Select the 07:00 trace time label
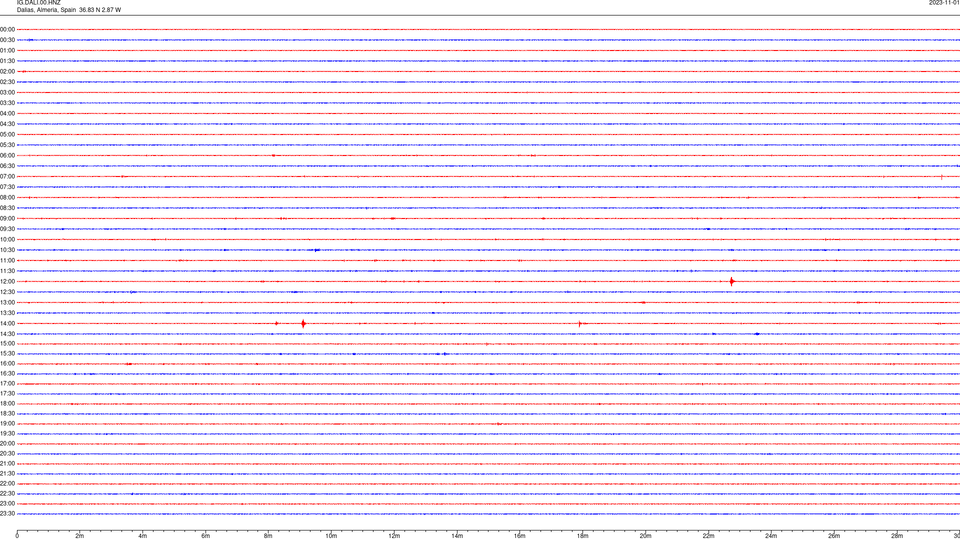 tap(7, 176)
